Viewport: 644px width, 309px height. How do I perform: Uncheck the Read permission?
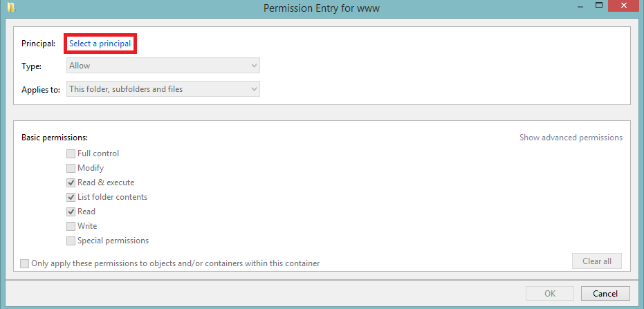point(71,212)
